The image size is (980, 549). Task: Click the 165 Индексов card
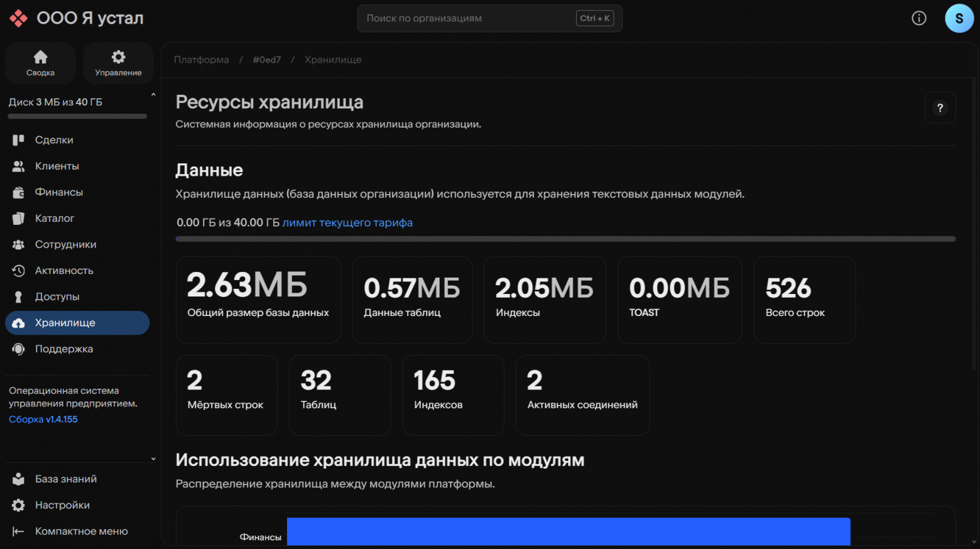pyautogui.click(x=453, y=395)
